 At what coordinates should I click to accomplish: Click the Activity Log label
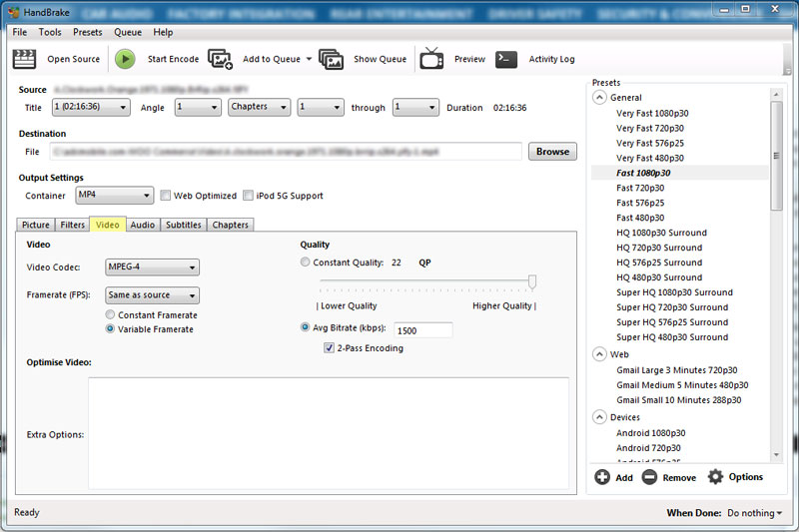coord(552,59)
